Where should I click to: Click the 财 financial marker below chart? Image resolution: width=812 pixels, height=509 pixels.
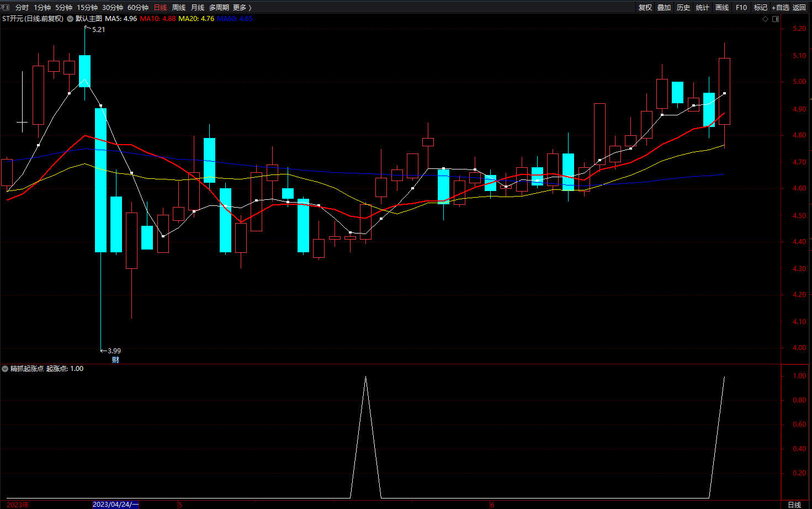[115, 360]
